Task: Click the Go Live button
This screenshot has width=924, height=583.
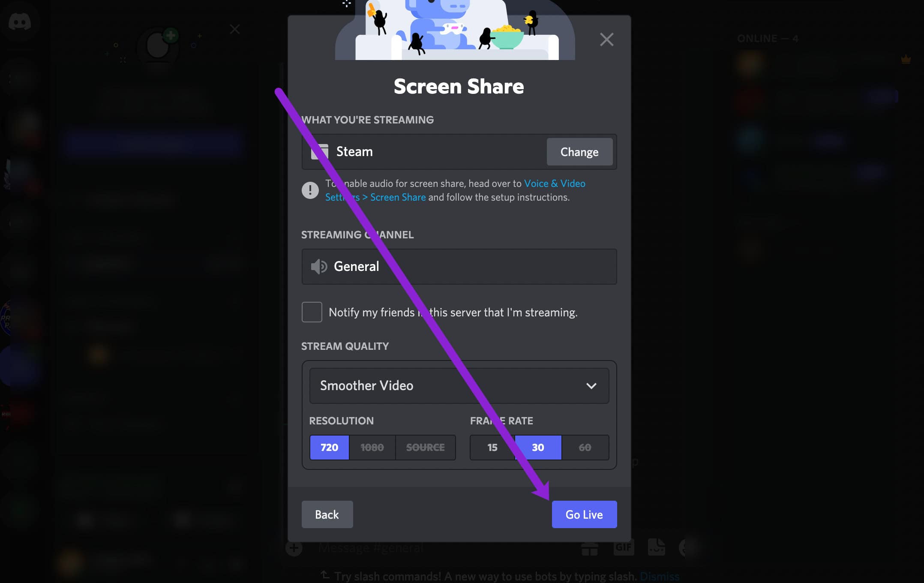Action: tap(584, 514)
